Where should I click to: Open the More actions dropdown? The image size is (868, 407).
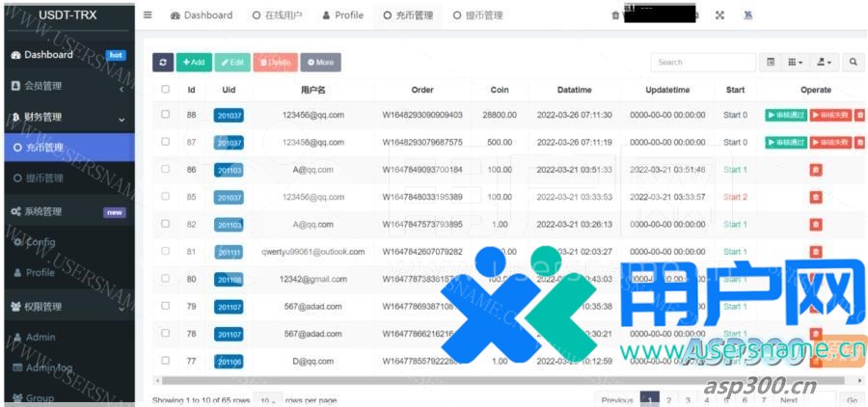[320, 62]
